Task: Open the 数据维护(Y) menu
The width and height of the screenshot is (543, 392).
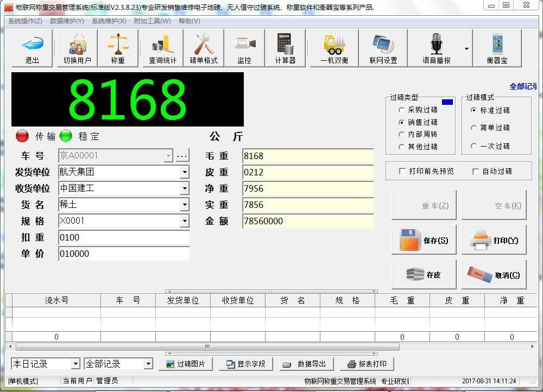Action: (x=64, y=21)
